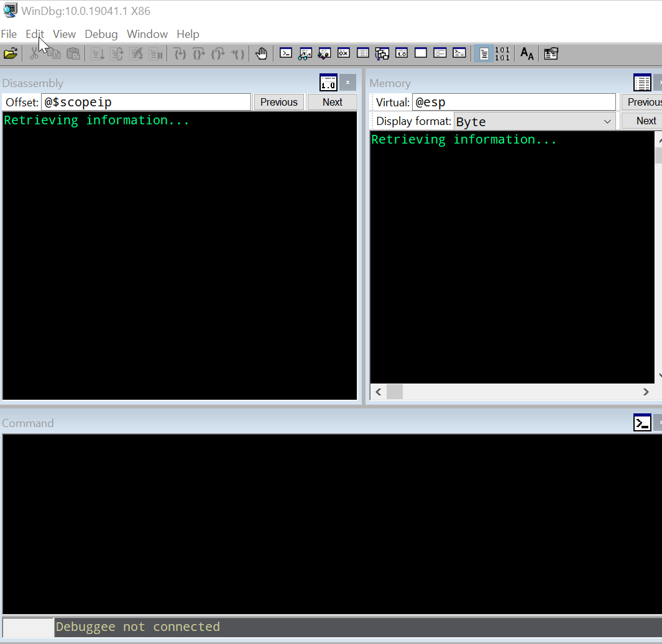The height and width of the screenshot is (644, 662).
Task: Click the Open source file toolbar icon
Action: coord(11,53)
